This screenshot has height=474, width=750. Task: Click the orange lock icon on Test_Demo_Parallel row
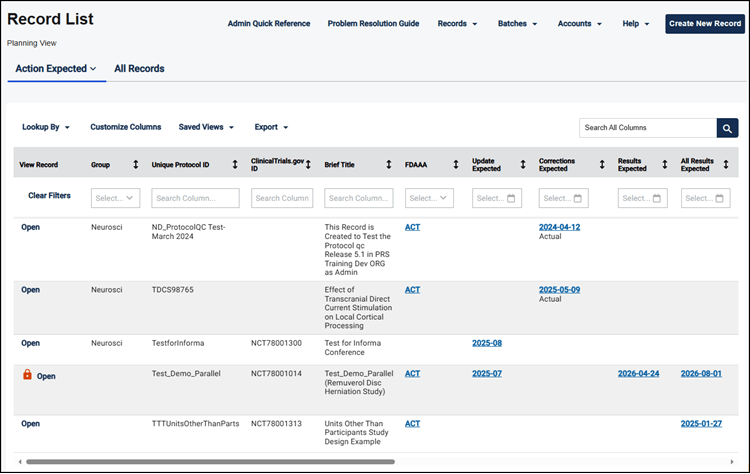tap(27, 375)
